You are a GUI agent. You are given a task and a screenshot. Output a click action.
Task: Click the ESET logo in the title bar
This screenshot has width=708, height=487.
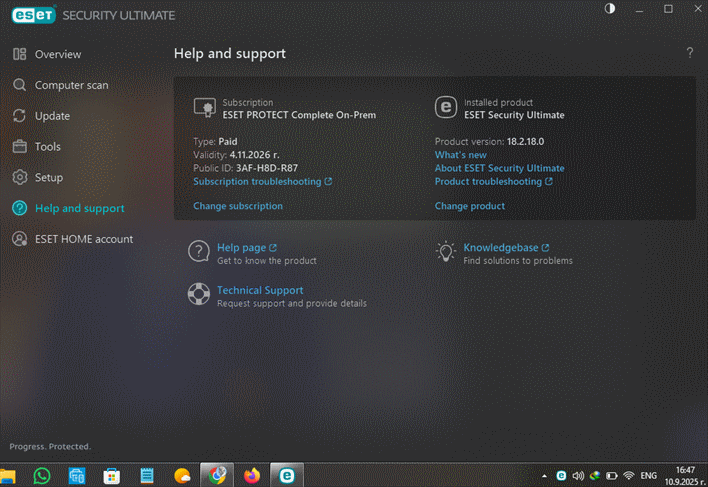[33, 15]
